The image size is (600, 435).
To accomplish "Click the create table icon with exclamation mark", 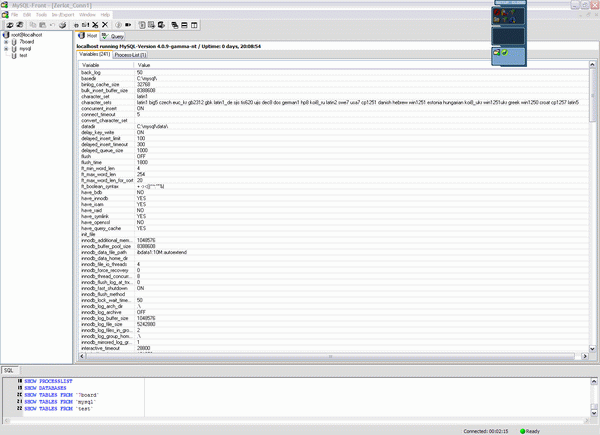I will click(x=86, y=25).
